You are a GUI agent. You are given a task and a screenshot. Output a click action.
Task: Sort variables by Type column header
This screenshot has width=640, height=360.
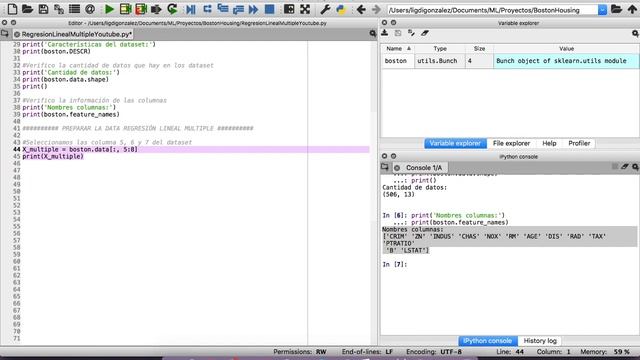pyautogui.click(x=440, y=49)
